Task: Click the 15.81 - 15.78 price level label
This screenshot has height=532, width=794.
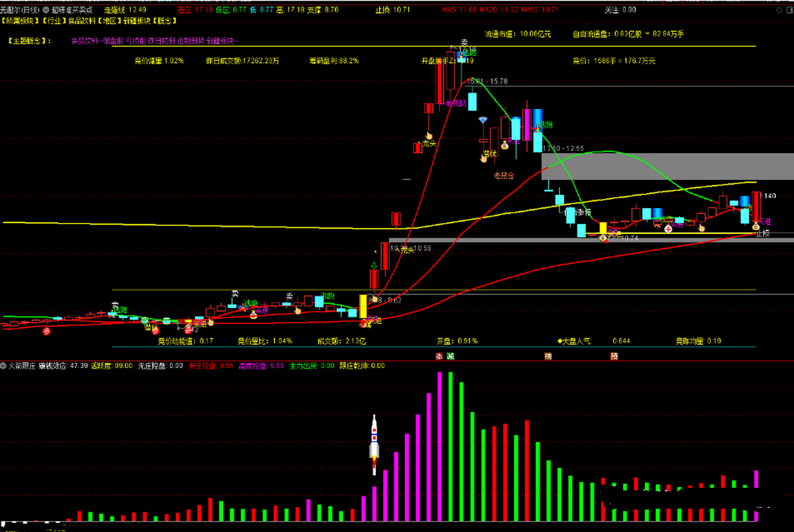Action: [487, 81]
